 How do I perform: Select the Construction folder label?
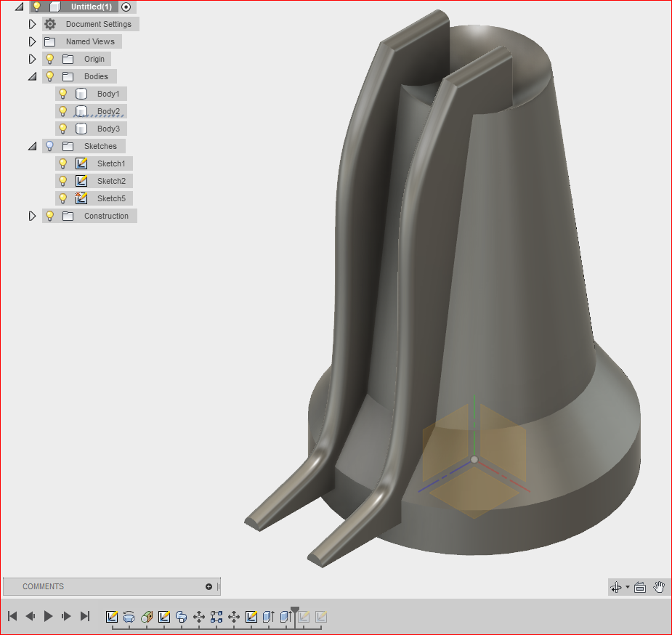pos(106,216)
